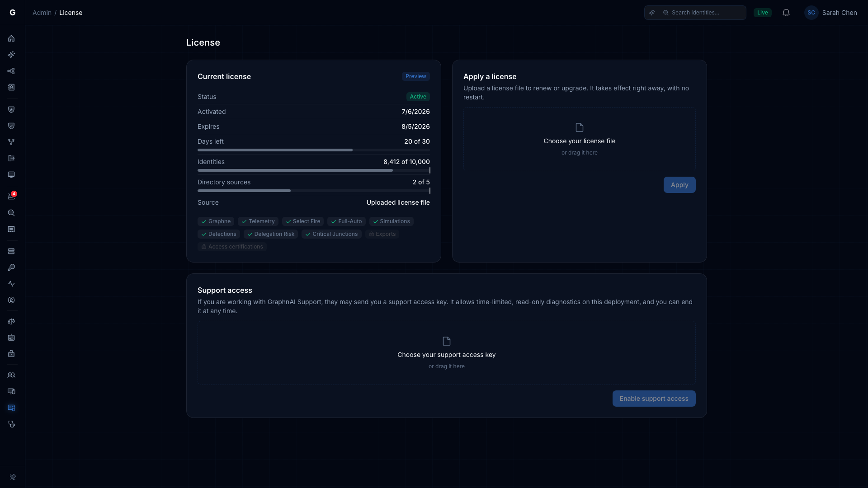Open the server stack sidebar icon
The height and width of the screenshot is (488, 868).
[11, 251]
